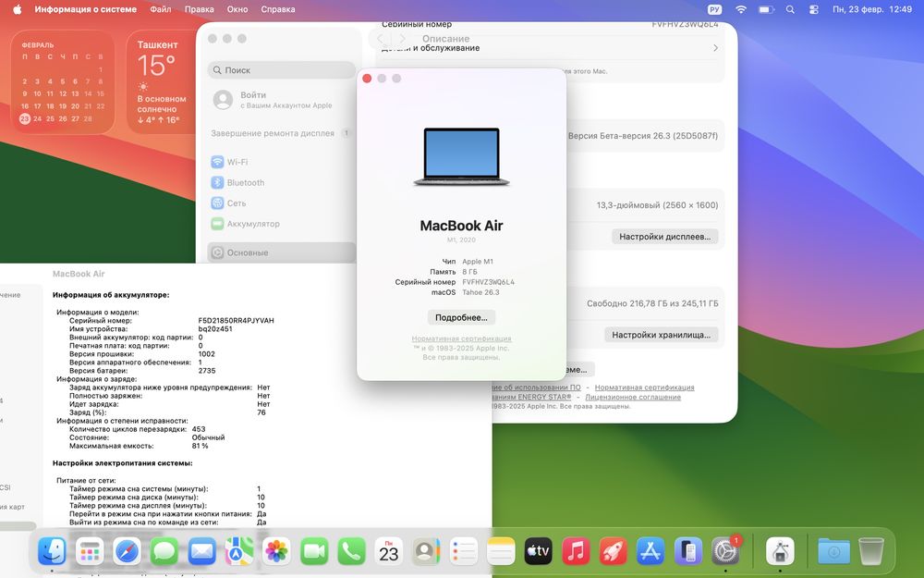
Task: Open the Photos app in Dock
Action: 276,551
